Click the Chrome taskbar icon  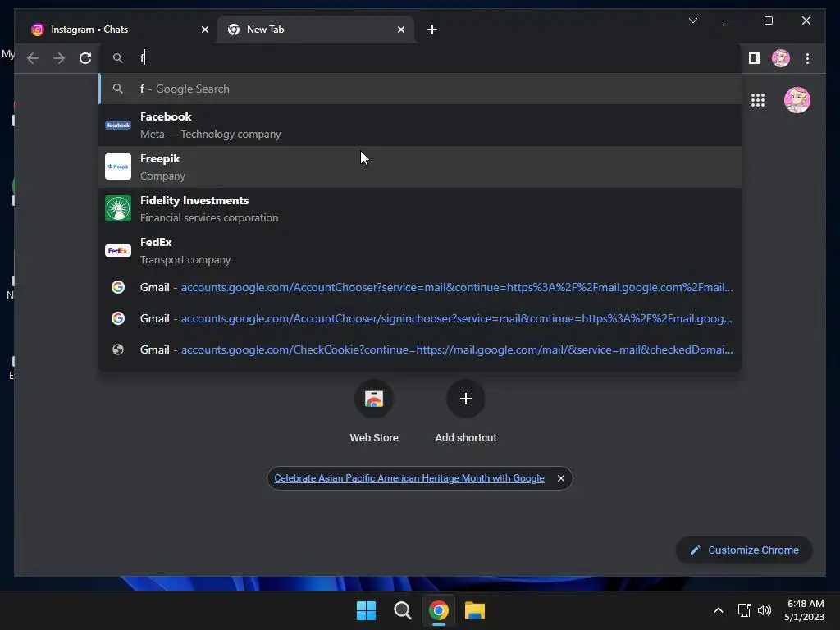pyautogui.click(x=438, y=610)
